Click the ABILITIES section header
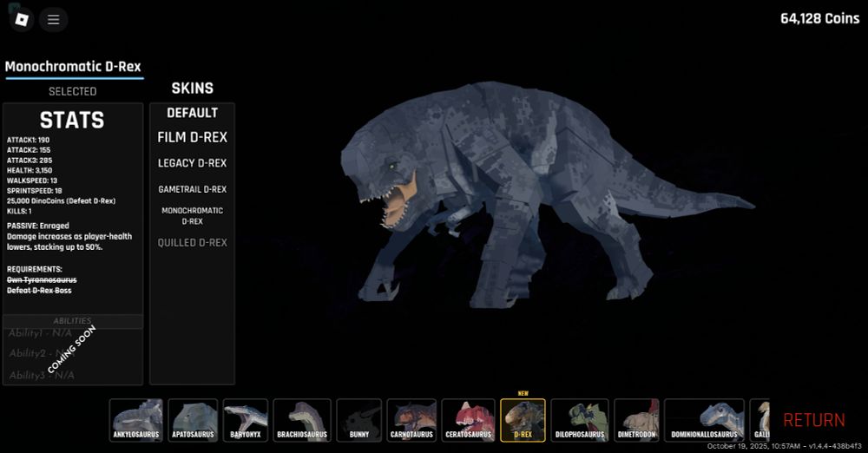868x453 pixels. (x=73, y=321)
